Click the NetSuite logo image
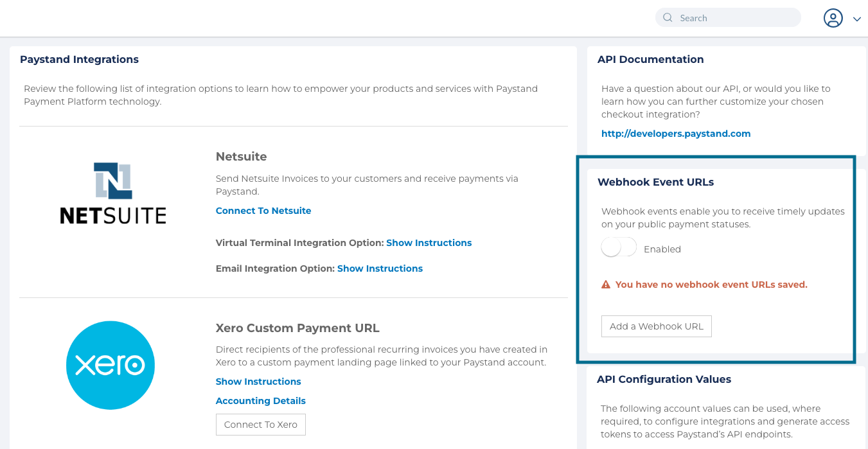The height and width of the screenshot is (449, 868). coord(113,193)
